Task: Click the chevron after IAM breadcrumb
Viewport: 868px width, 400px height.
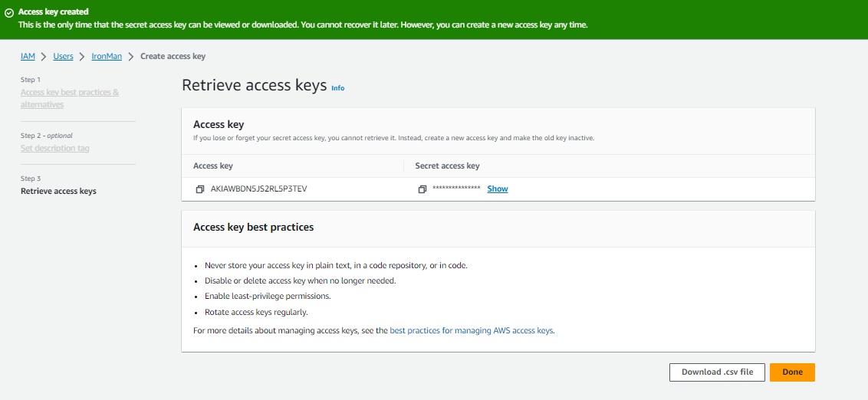Action: point(44,57)
